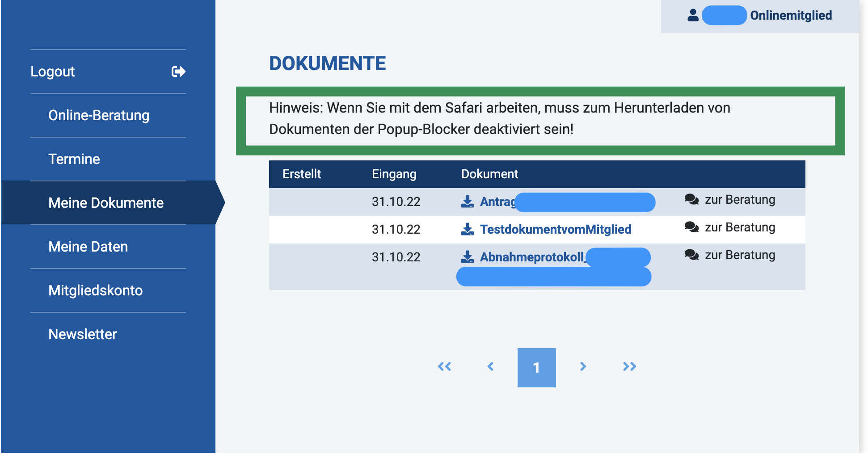Go to next page using right chevron
This screenshot has height=462, width=868.
pos(583,367)
